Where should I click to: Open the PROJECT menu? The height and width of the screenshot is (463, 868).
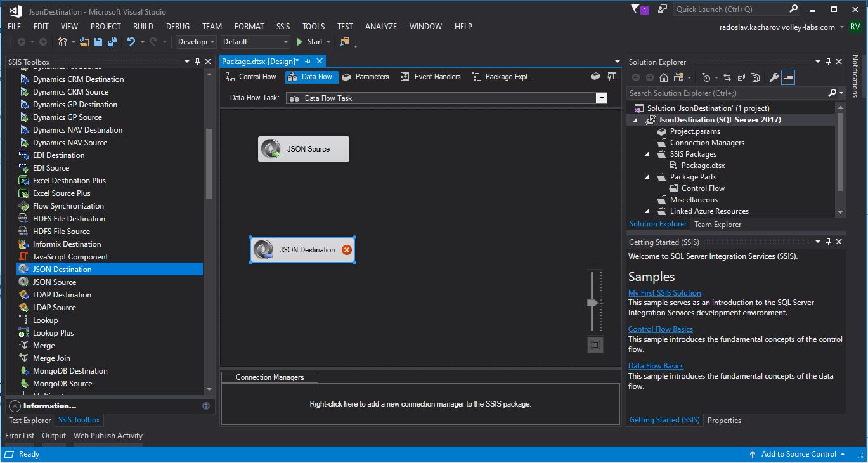[105, 27]
